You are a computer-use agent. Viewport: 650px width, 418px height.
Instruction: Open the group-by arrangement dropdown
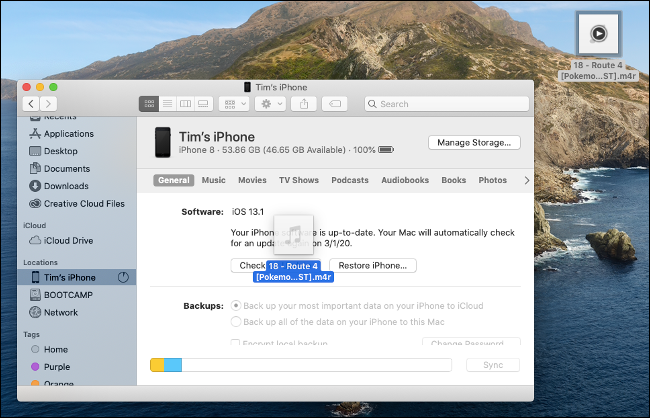[235, 103]
